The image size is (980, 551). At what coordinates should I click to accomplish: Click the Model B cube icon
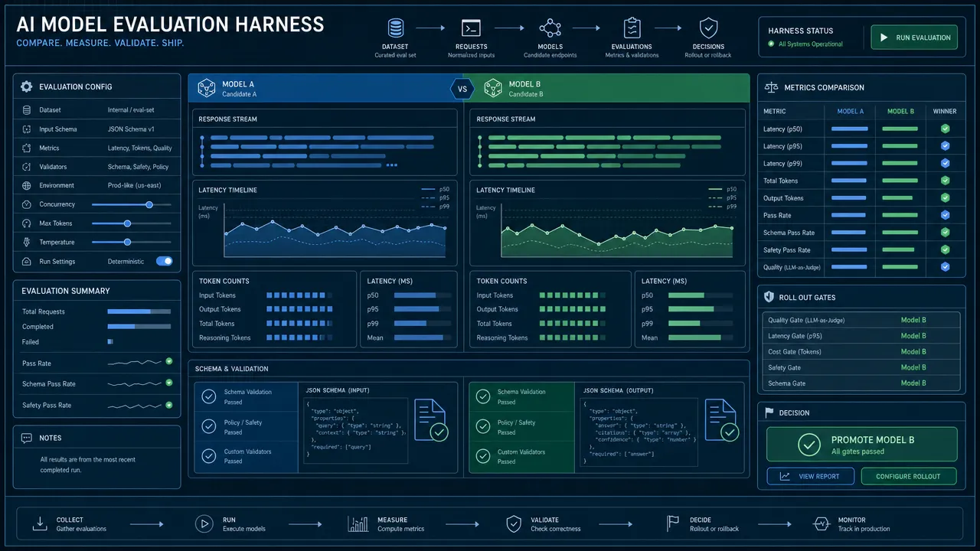point(493,88)
